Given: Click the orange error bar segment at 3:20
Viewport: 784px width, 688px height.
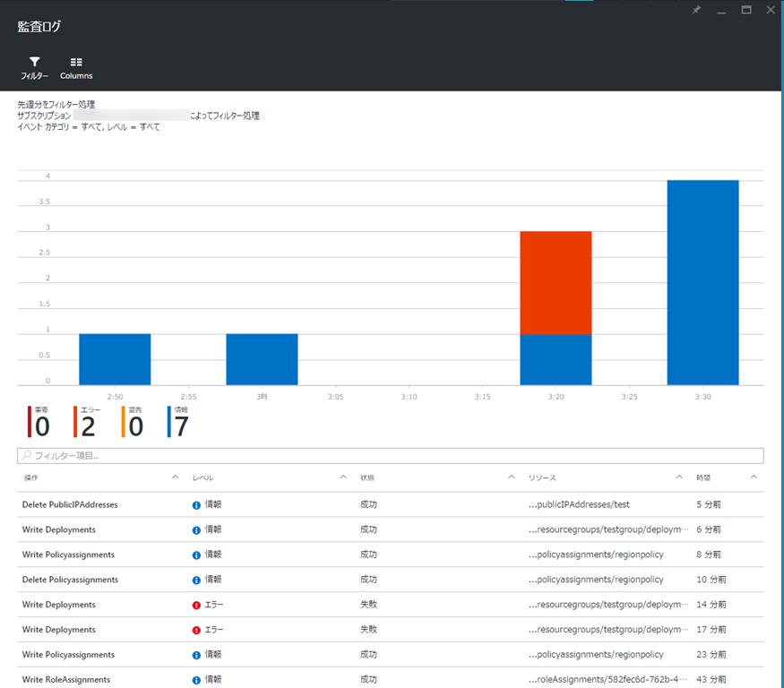Looking at the screenshot, I should coord(556,282).
